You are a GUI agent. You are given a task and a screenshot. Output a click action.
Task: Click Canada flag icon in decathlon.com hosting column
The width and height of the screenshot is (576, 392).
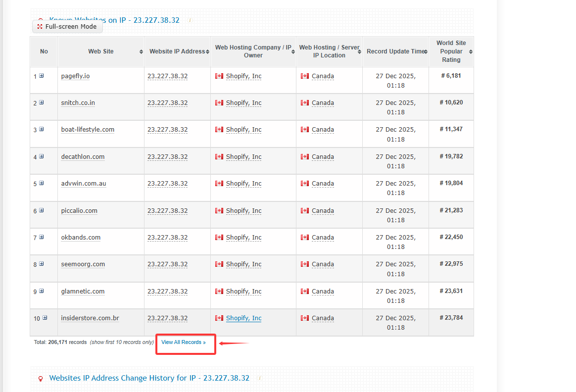[219, 157]
